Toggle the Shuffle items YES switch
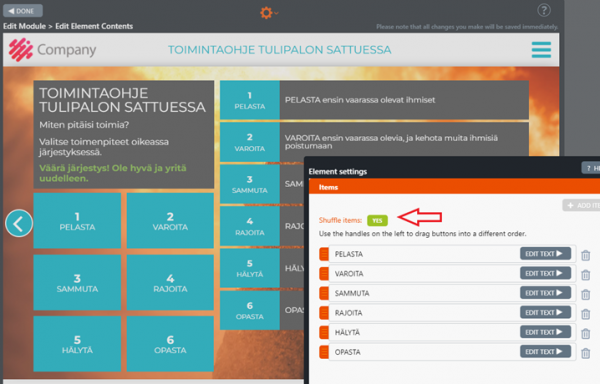This screenshot has width=600, height=384. tap(377, 220)
